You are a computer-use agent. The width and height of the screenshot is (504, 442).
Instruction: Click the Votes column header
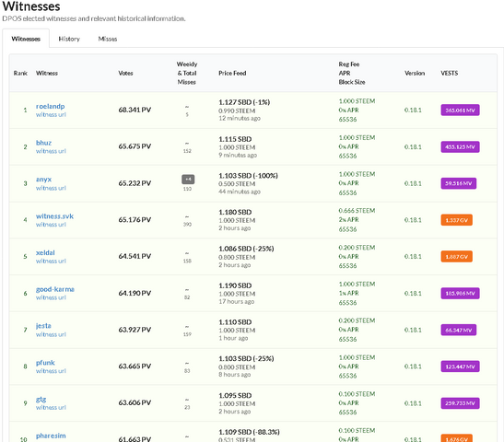(x=125, y=74)
